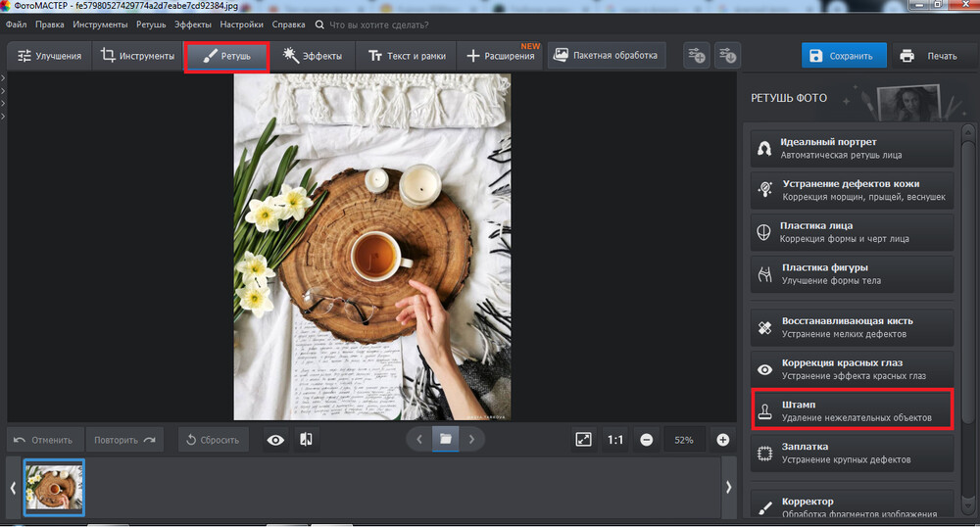Toggle before/after split comparison view
The width and height of the screenshot is (980, 527).
[x=306, y=440]
